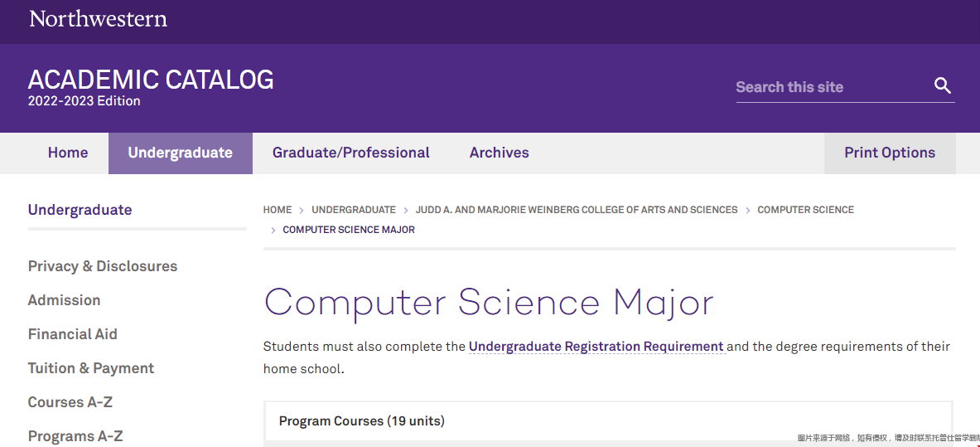This screenshot has height=447, width=980.
Task: Open Programs A-Z sidebar link
Action: [75, 435]
